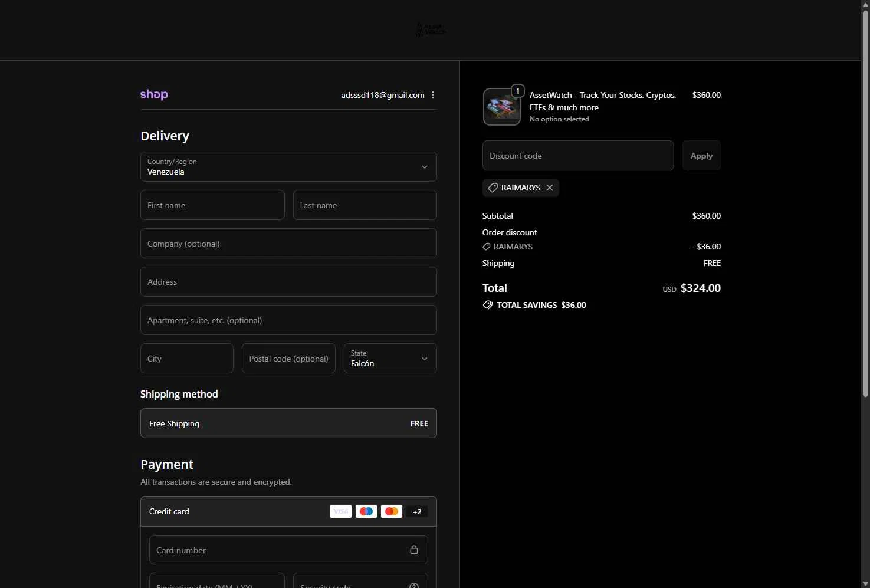This screenshot has height=588, width=870.
Task: Click the card number lock icon
Action: [x=414, y=550]
